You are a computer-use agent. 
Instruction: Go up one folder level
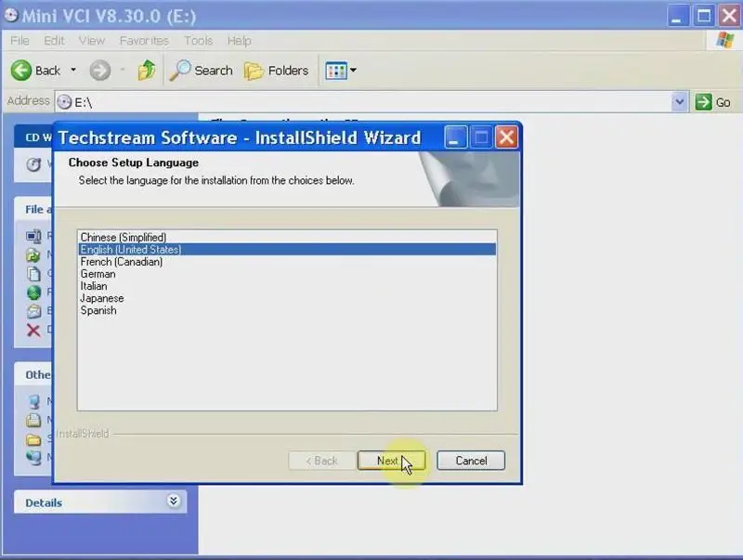pyautogui.click(x=147, y=71)
